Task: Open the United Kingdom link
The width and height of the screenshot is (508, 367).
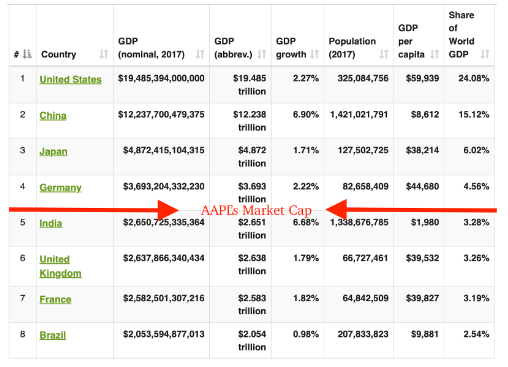Action: coord(60,266)
